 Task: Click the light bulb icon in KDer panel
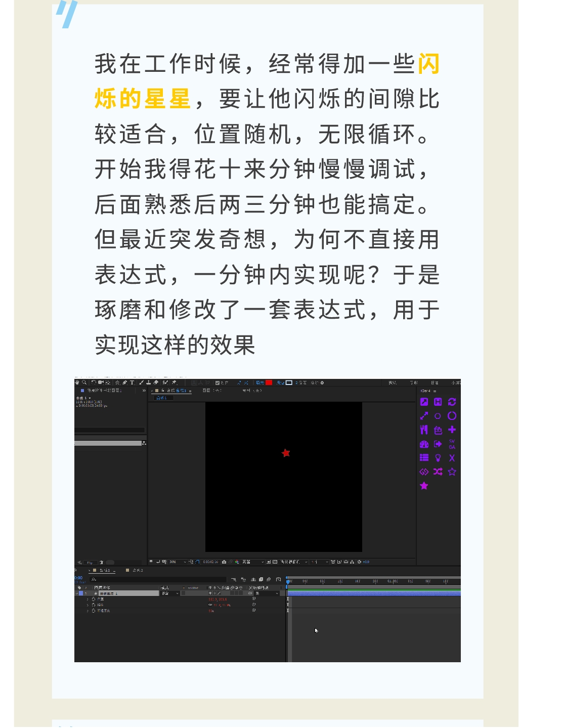(438, 458)
